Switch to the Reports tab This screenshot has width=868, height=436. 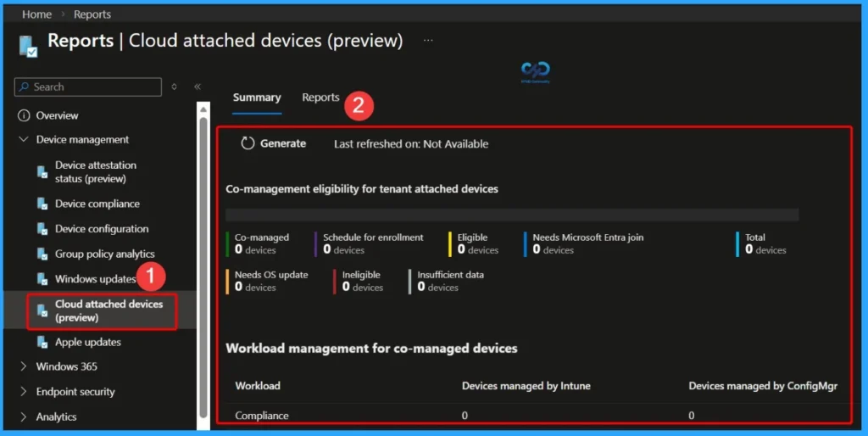[320, 98]
